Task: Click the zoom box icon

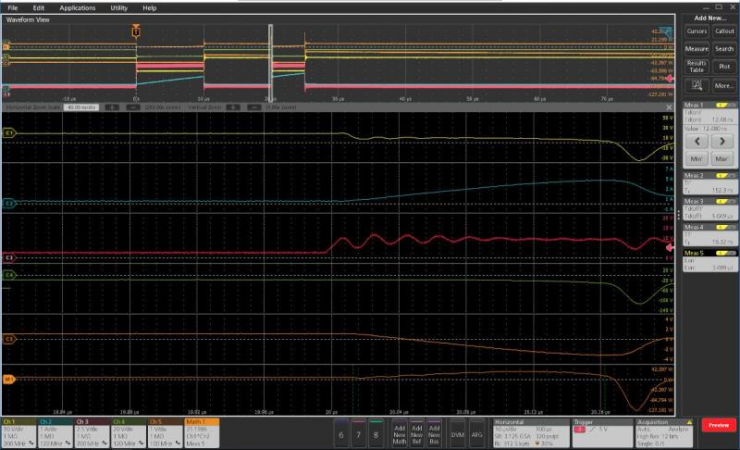Action: (x=696, y=86)
